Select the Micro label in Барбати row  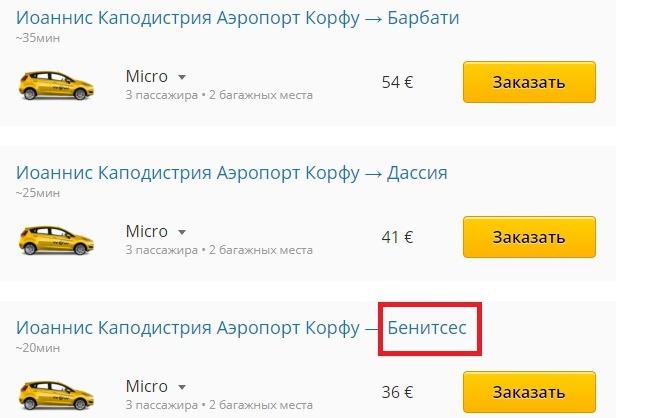coord(147,77)
